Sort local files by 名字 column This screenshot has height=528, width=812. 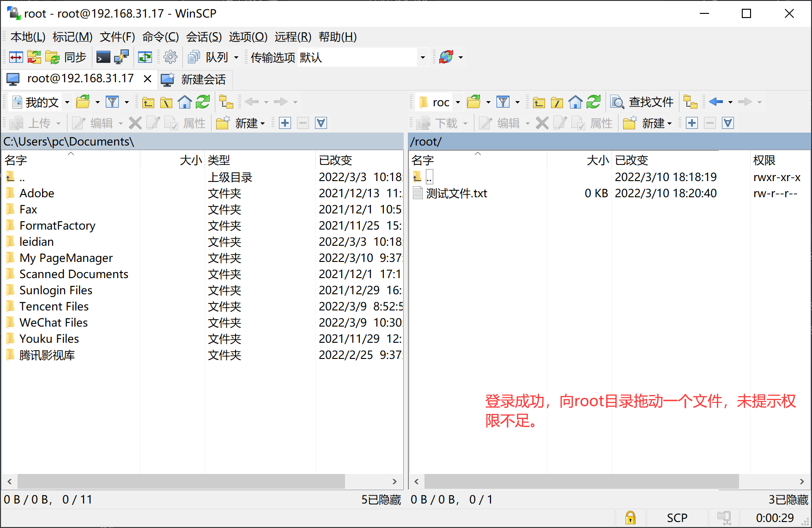[x=71, y=160]
